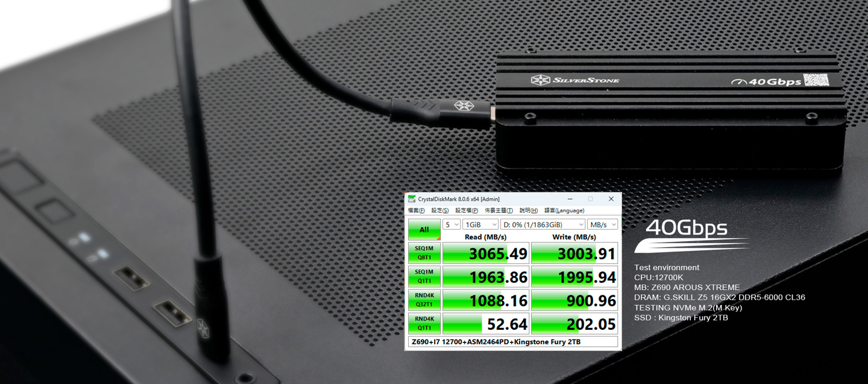Open the 設定檔(P) profile menu

467,210
